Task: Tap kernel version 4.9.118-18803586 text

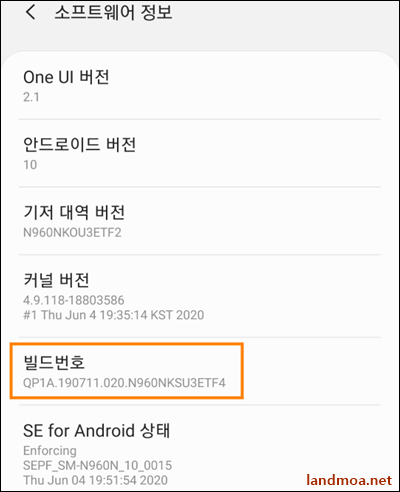Action: [x=74, y=300]
